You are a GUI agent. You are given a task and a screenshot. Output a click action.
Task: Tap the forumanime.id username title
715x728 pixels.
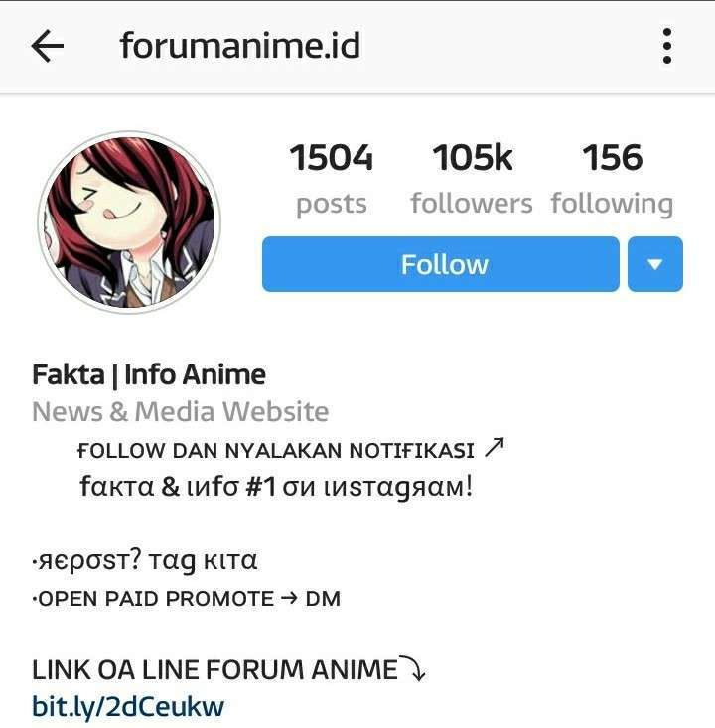coord(240,45)
